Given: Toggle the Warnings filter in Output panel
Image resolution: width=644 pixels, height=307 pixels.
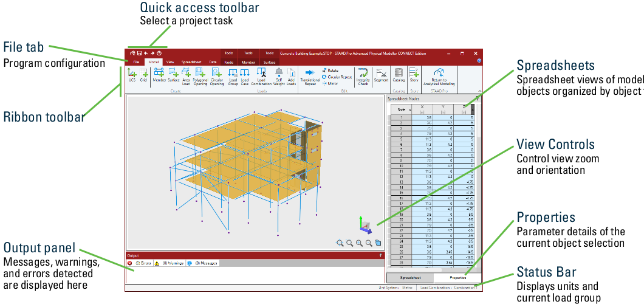Looking at the screenshot, I should click(170, 263).
